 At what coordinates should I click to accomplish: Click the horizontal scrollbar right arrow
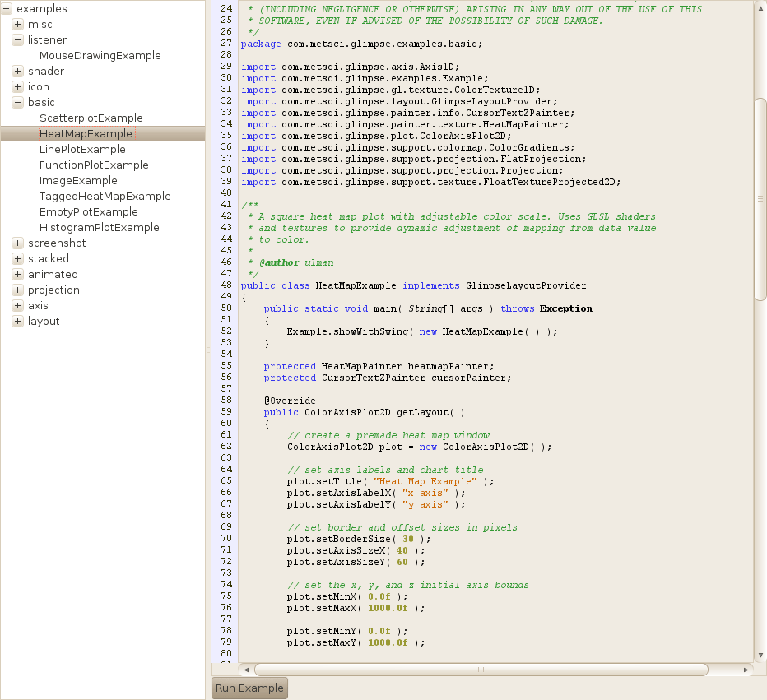tap(746, 670)
